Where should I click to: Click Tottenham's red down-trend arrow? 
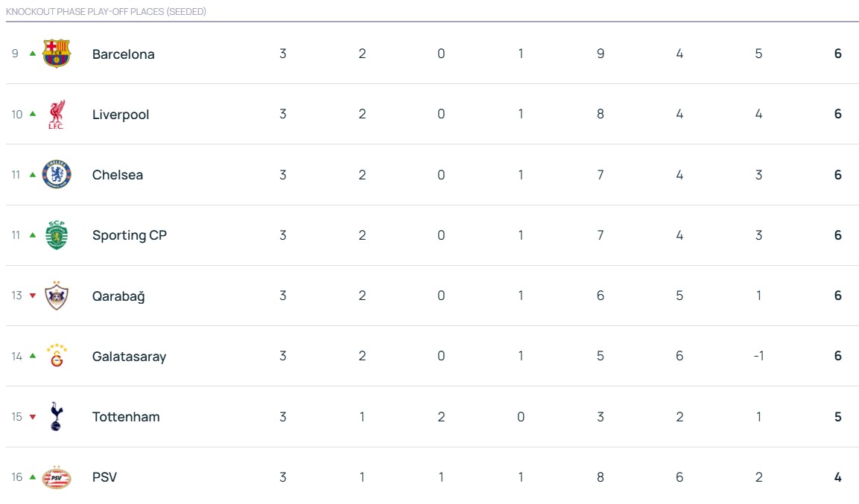pyautogui.click(x=32, y=417)
